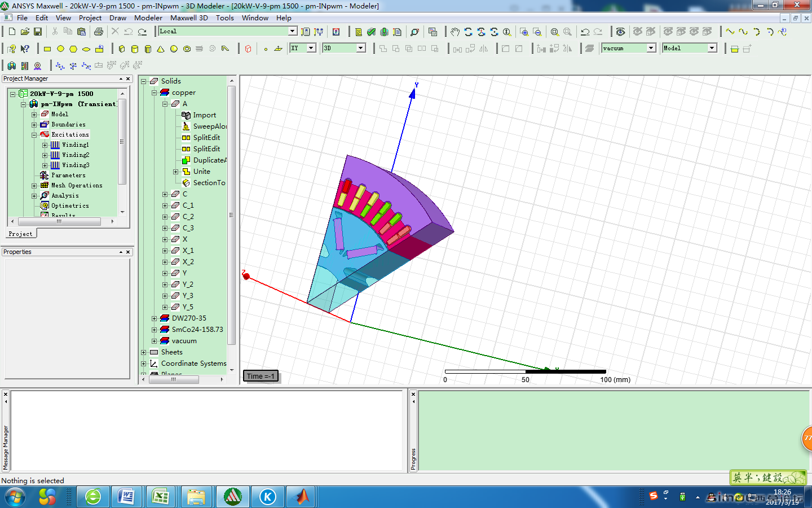This screenshot has height=508, width=812.
Task: Open the 3D movement mode dropdown
Action: [x=360, y=48]
